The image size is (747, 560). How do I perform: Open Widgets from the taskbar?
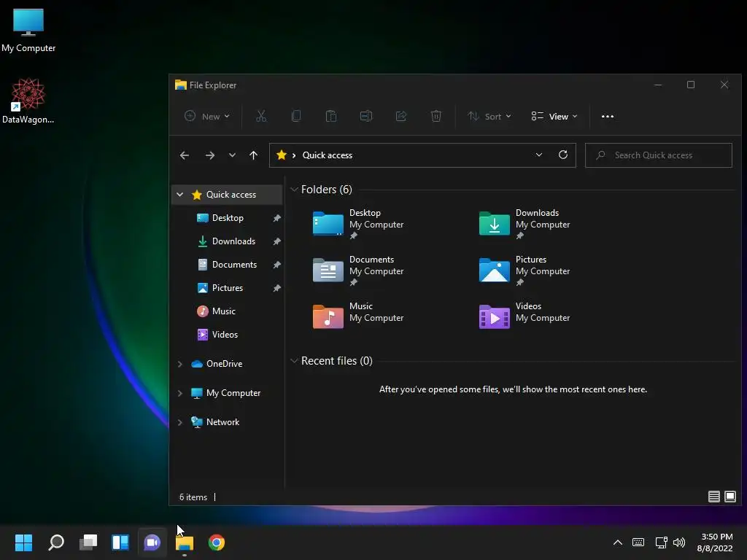[x=120, y=542]
